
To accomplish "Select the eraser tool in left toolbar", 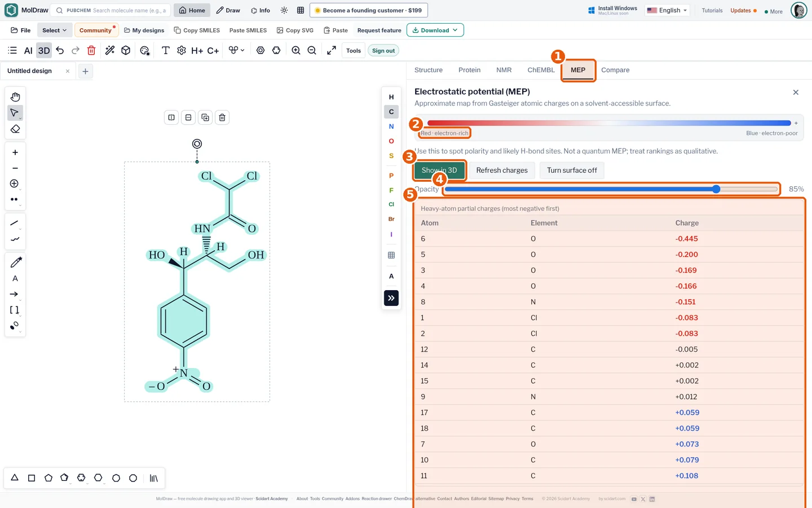I will click(x=15, y=129).
